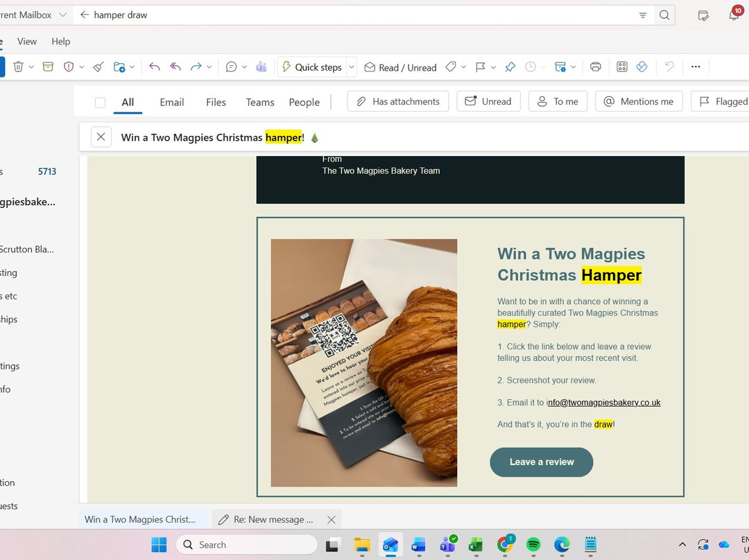
Task: Flag the message using the flag icon
Action: click(480, 67)
